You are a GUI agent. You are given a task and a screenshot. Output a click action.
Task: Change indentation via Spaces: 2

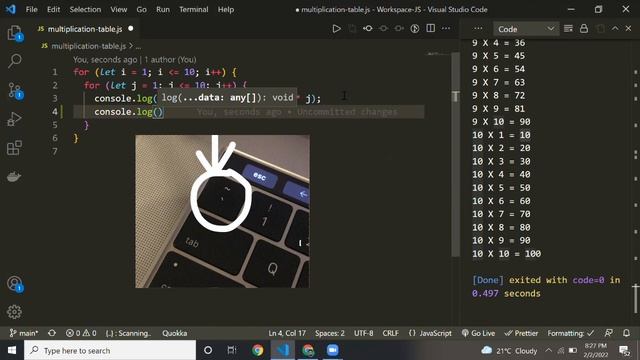click(x=330, y=333)
